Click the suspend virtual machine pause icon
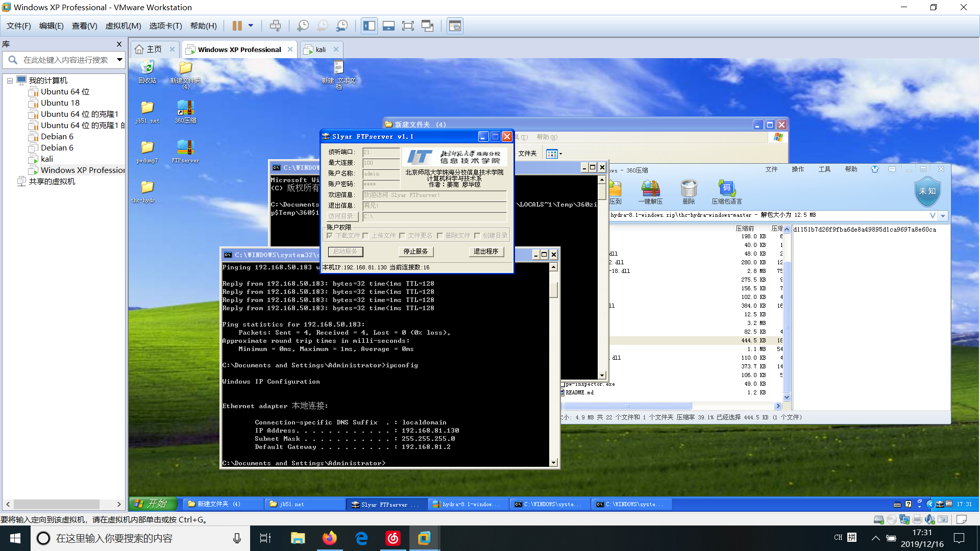Viewport: 980px width, 551px height. [x=237, y=26]
